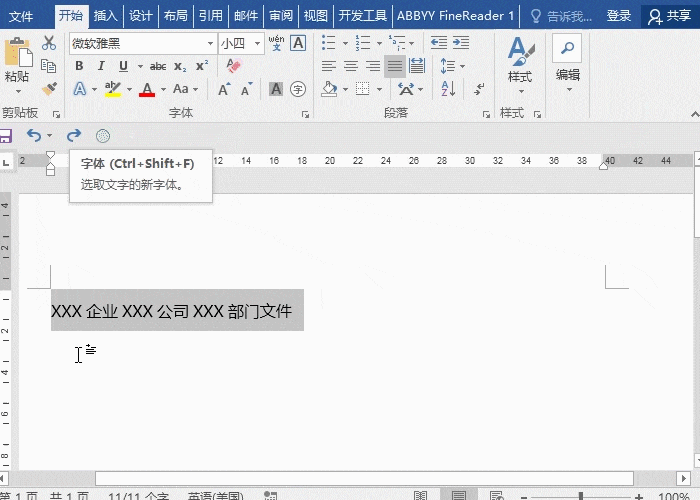Switch to the References (引用) tab
This screenshot has width=700, height=500.
pyautogui.click(x=211, y=16)
